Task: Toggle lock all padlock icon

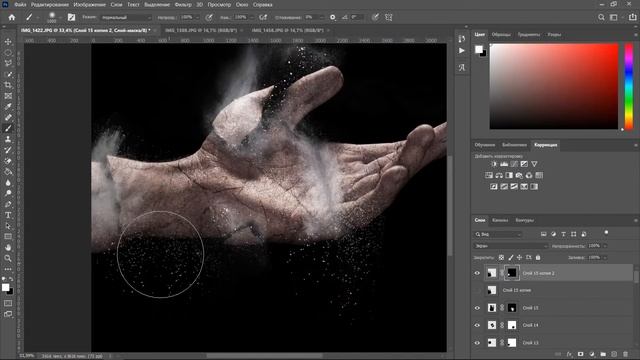Action: click(x=538, y=258)
